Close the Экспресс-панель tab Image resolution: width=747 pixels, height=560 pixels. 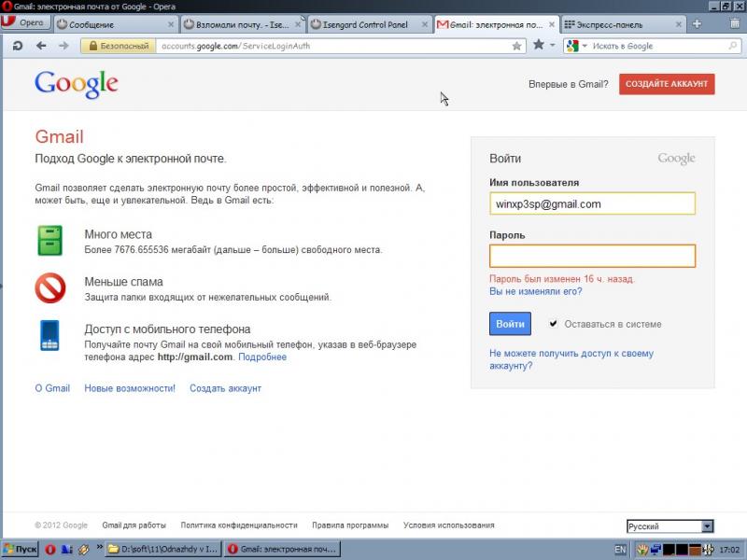[x=679, y=24]
